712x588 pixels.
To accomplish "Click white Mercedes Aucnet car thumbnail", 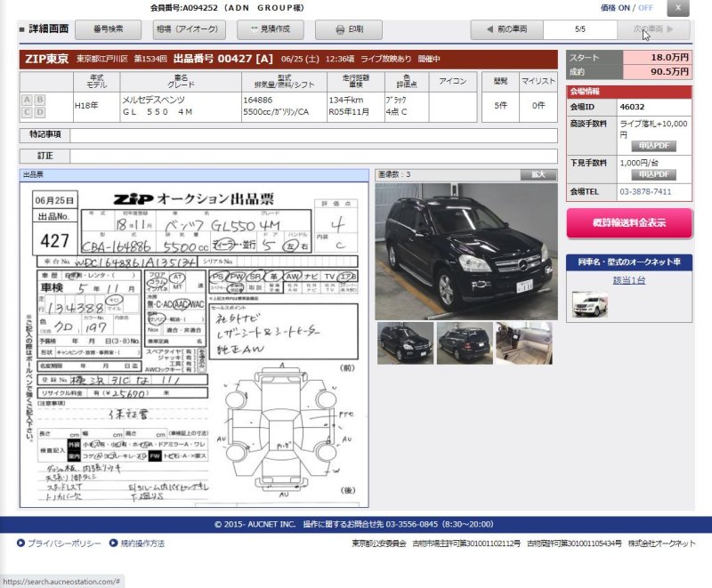I will click(x=590, y=304).
